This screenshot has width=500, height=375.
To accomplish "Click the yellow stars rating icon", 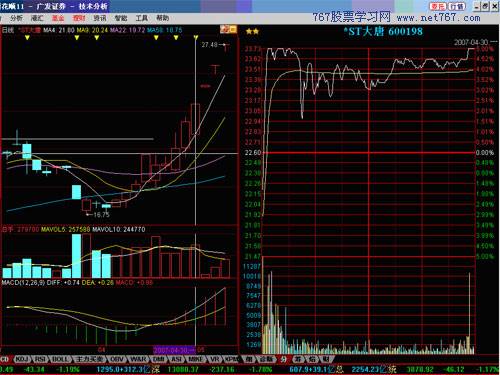I will [x=252, y=32].
